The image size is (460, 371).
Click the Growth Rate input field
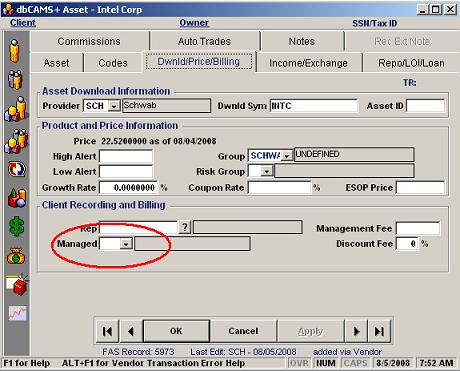(x=128, y=188)
